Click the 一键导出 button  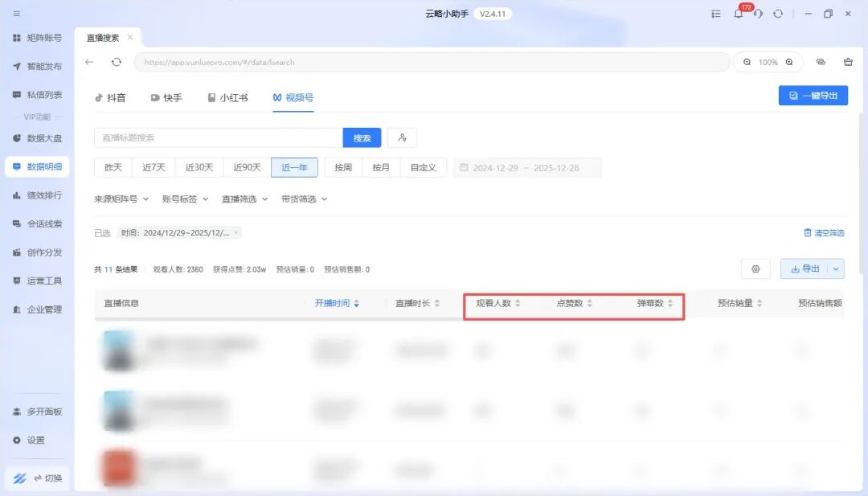coord(813,96)
